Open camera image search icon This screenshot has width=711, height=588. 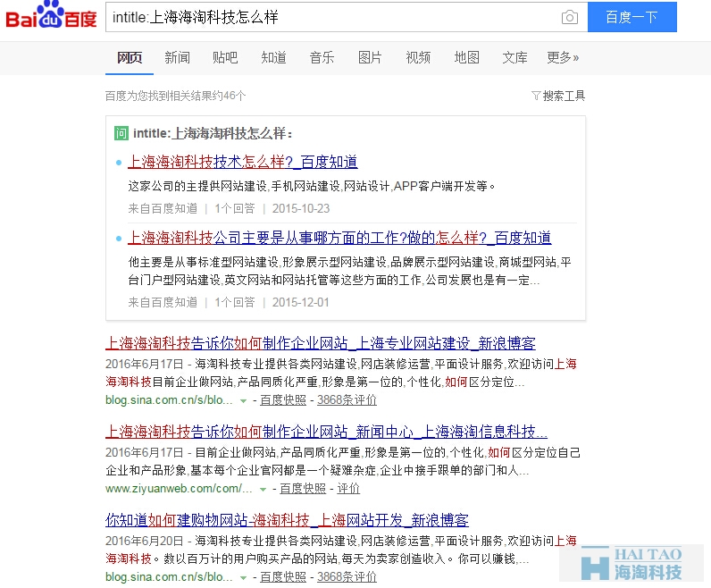click(x=570, y=17)
